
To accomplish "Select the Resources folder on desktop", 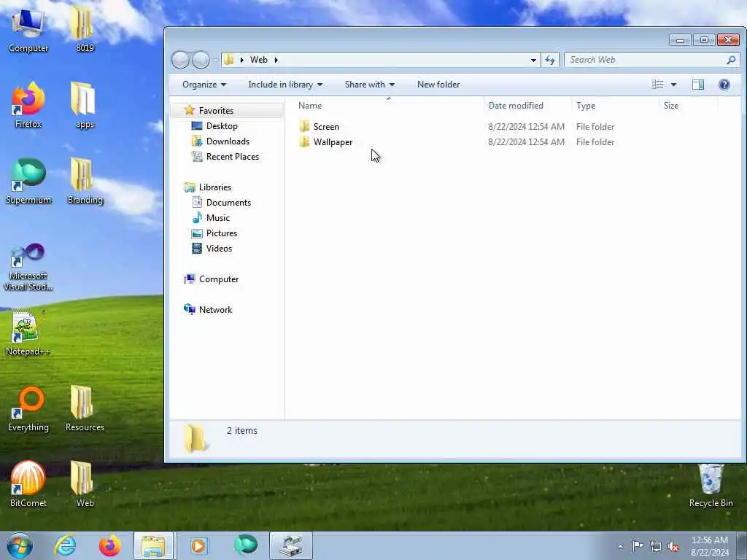I will [85, 408].
